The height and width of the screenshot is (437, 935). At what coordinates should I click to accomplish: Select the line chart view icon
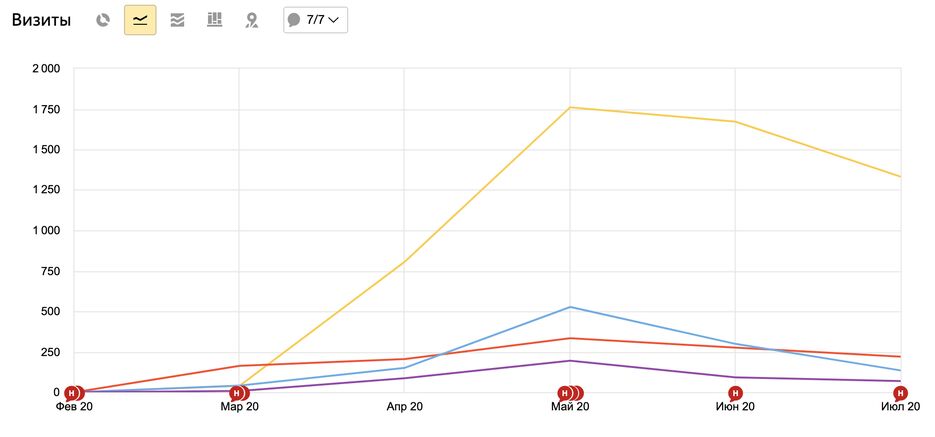click(x=140, y=20)
